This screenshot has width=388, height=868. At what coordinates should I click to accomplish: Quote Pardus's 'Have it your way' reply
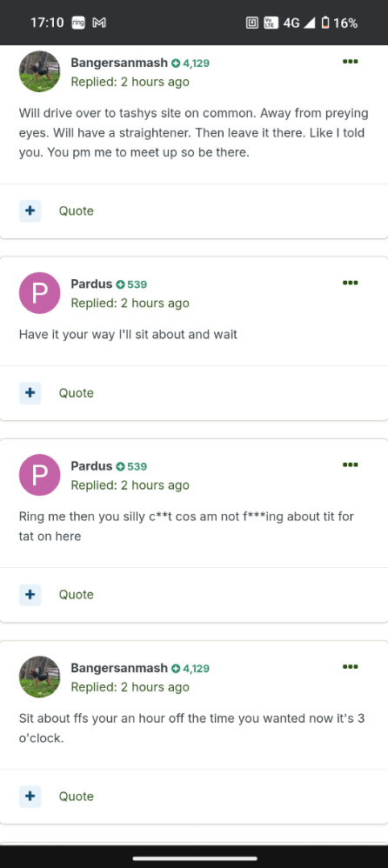coord(77,393)
